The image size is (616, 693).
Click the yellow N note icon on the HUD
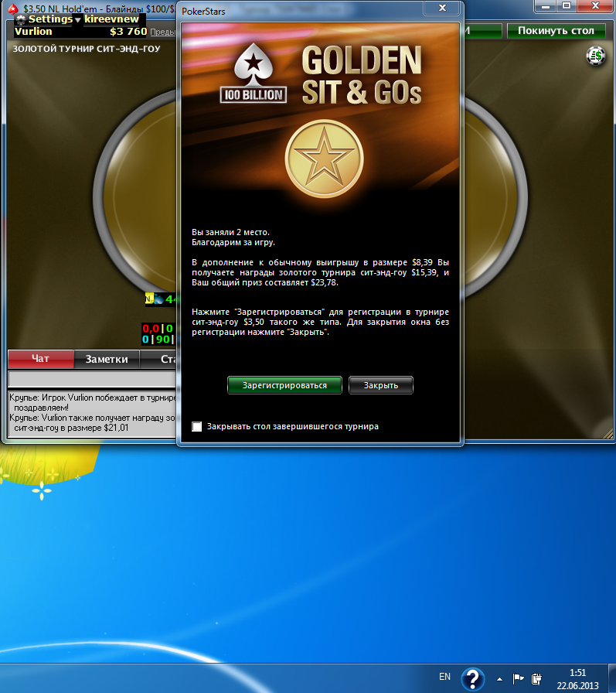click(x=148, y=299)
